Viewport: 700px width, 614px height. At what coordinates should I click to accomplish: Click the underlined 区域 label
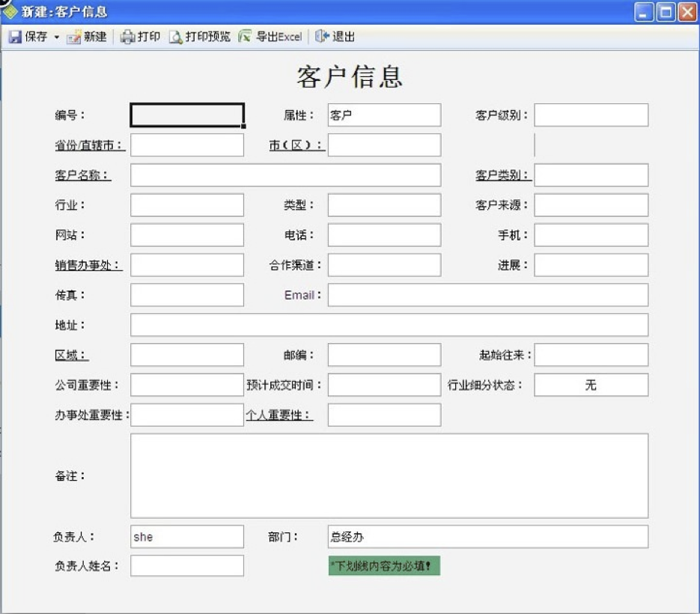pyautogui.click(x=71, y=356)
